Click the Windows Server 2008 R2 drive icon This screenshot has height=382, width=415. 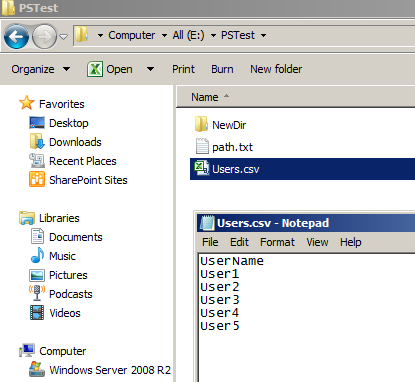(37, 369)
